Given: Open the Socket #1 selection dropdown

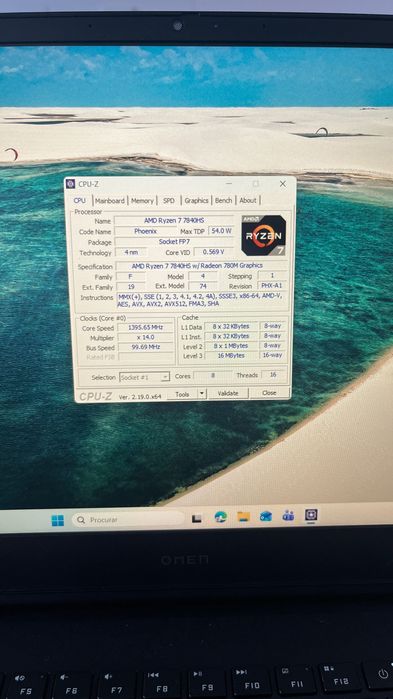Looking at the screenshot, I should coord(144,377).
